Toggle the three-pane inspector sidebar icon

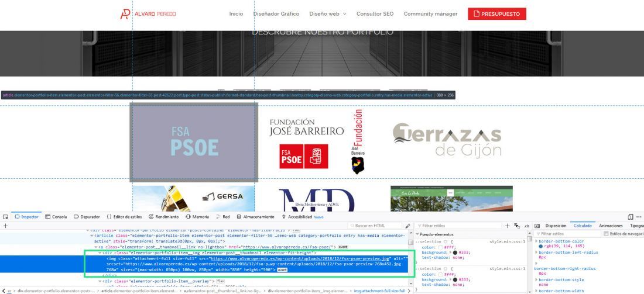[537, 226]
